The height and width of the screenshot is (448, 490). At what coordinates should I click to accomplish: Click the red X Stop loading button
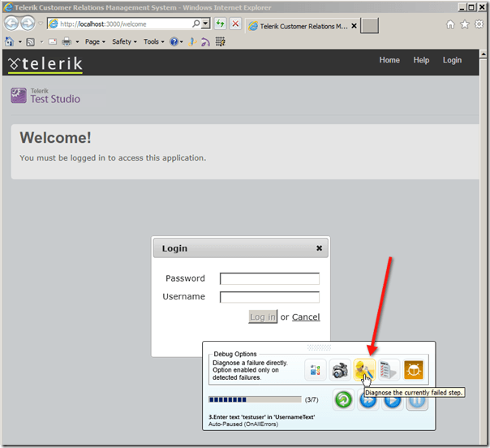pyautogui.click(x=235, y=24)
